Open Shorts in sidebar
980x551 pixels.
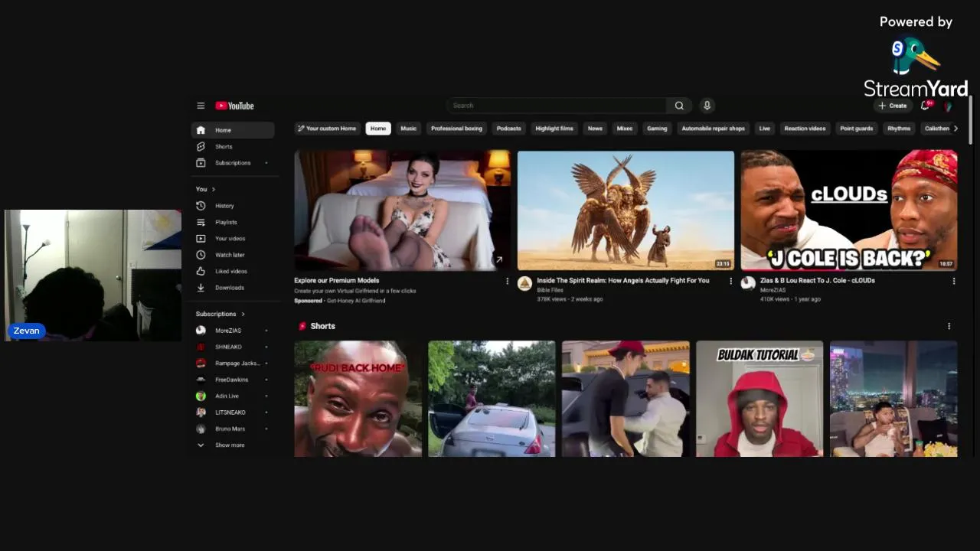[x=233, y=146]
